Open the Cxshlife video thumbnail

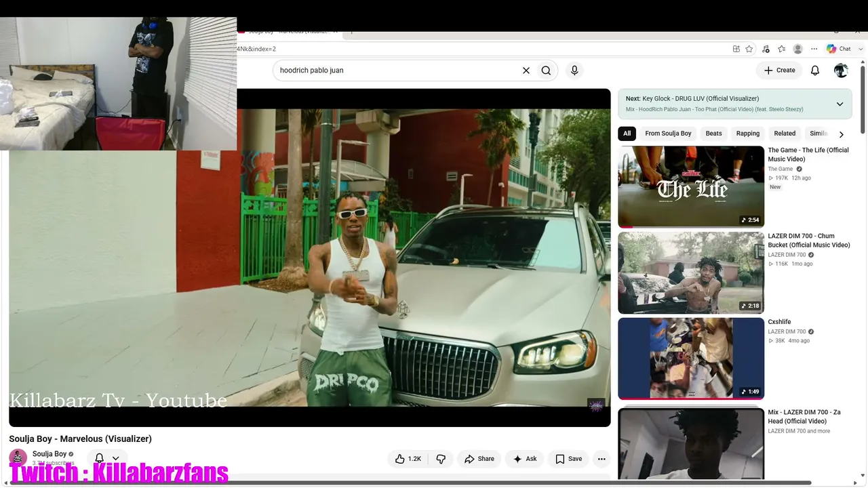tap(691, 359)
